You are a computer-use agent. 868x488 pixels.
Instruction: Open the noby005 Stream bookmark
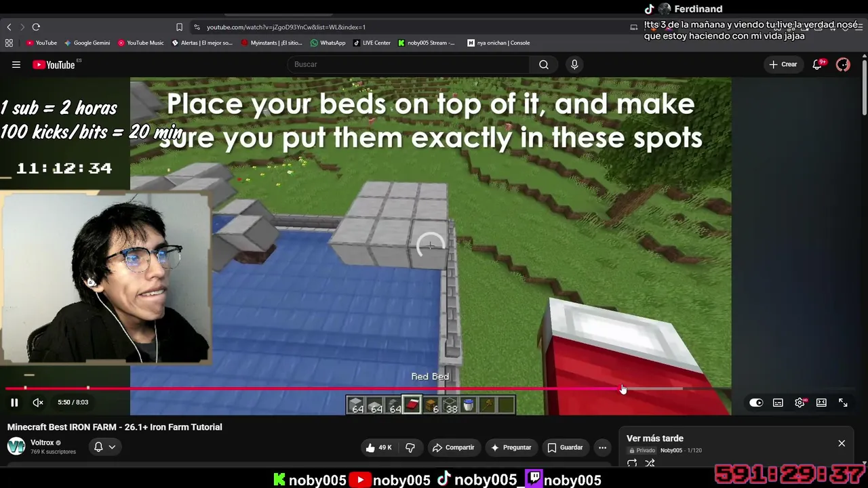(427, 43)
